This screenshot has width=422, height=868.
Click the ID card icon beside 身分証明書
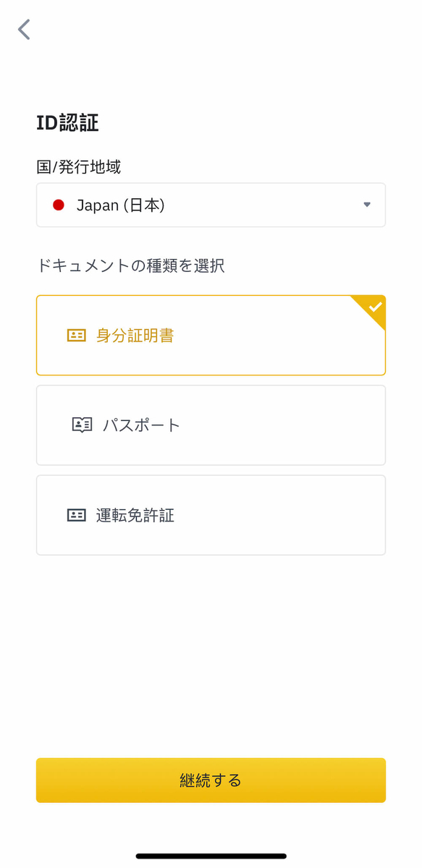pyautogui.click(x=76, y=336)
